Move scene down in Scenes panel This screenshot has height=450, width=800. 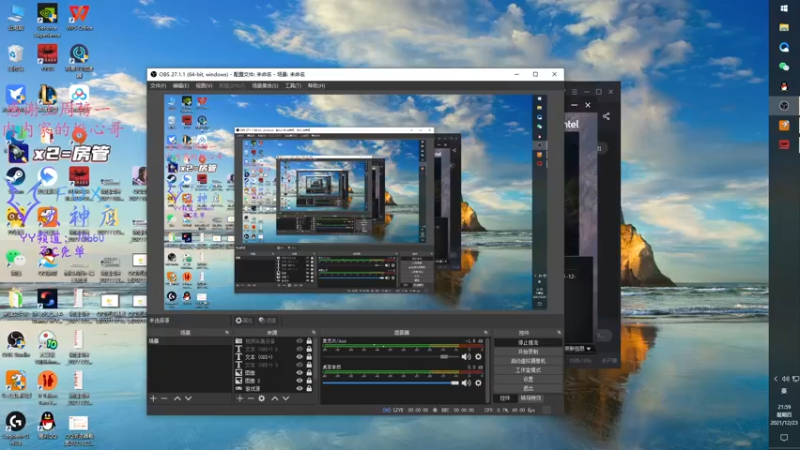[x=188, y=398]
